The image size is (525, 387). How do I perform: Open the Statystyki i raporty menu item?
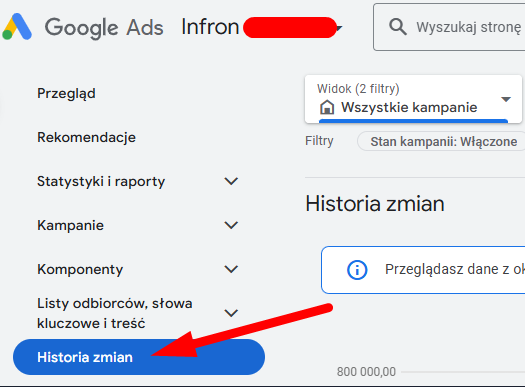coord(101,181)
